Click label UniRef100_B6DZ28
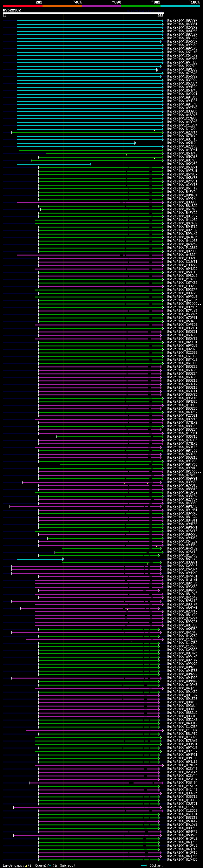203x868 pixels. (x=182, y=366)
